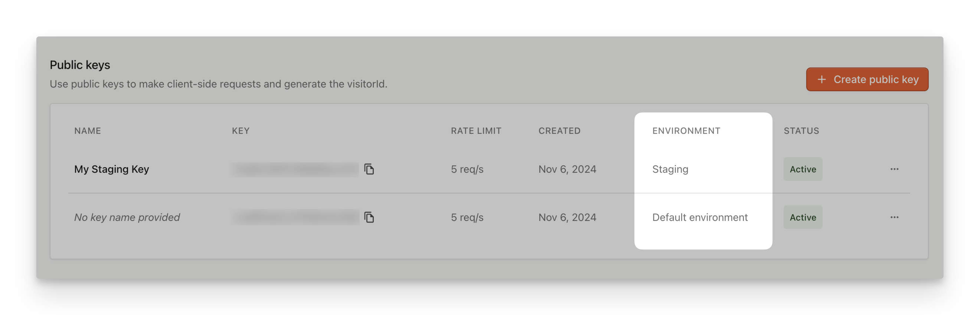Click the Active badge in second row
The height and width of the screenshot is (315, 980).
[x=802, y=217]
